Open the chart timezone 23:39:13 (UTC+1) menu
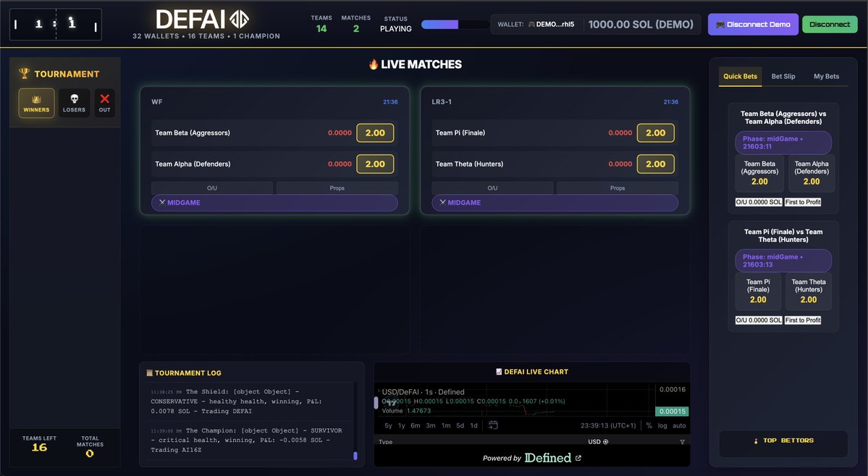 (x=608, y=425)
